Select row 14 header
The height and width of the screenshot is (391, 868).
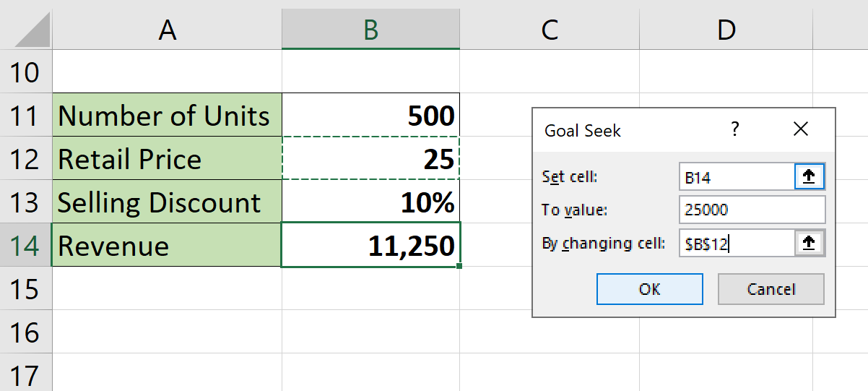click(x=25, y=246)
